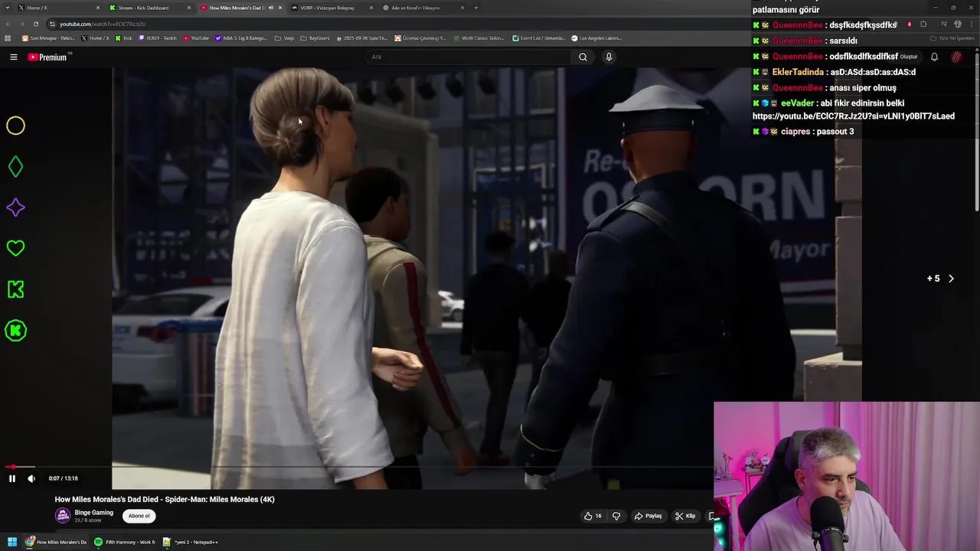Open the Los Angeles Lakers bookmark
The width and height of the screenshot is (980, 551).
click(x=596, y=37)
